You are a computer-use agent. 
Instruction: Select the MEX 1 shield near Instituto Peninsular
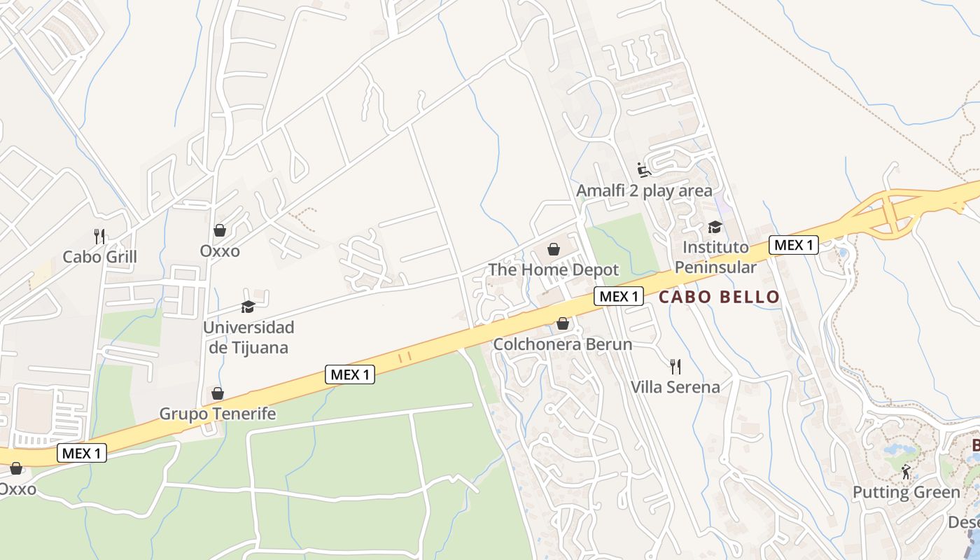coord(794,245)
